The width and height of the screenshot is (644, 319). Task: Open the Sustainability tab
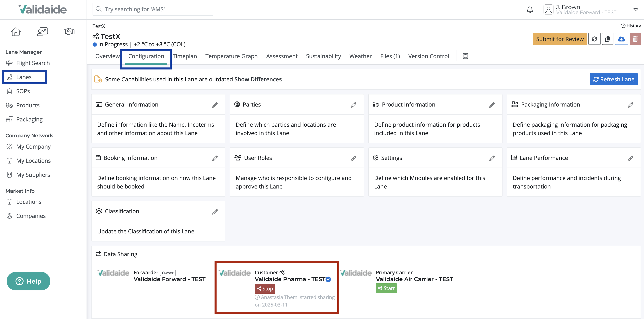pyautogui.click(x=323, y=56)
